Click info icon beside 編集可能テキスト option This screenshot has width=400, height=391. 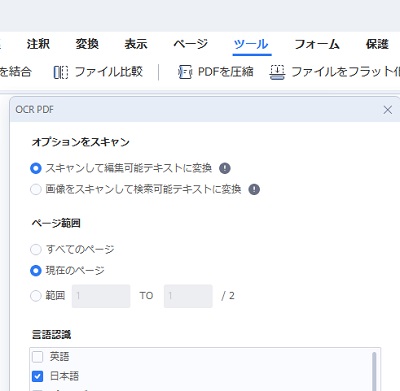point(225,168)
